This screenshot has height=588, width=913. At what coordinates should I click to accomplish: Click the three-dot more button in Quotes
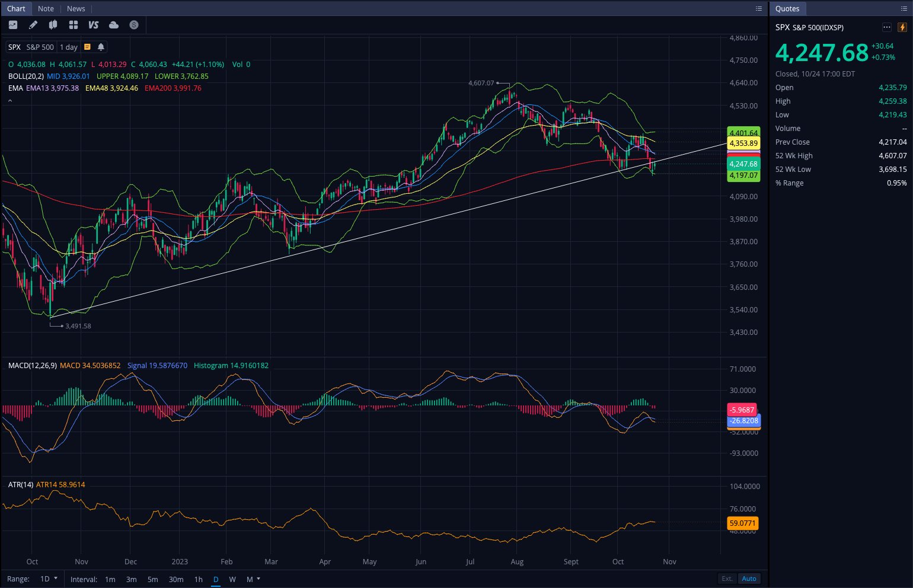click(x=886, y=27)
